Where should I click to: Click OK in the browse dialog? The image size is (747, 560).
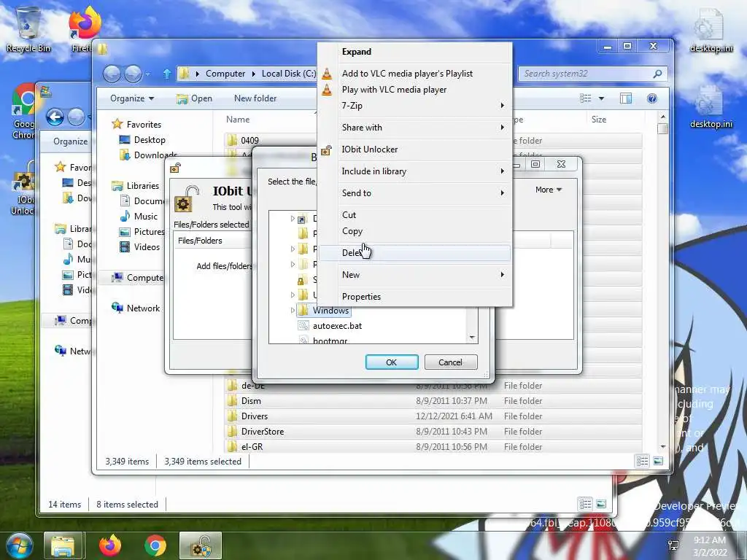(392, 362)
